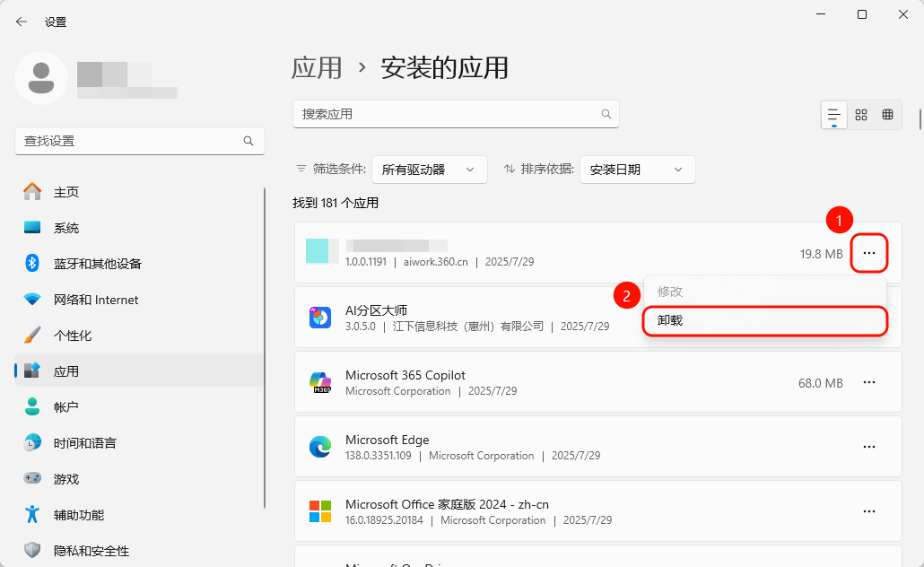Click the AI分区大师 app icon
This screenshot has width=924, height=567.
click(x=320, y=318)
